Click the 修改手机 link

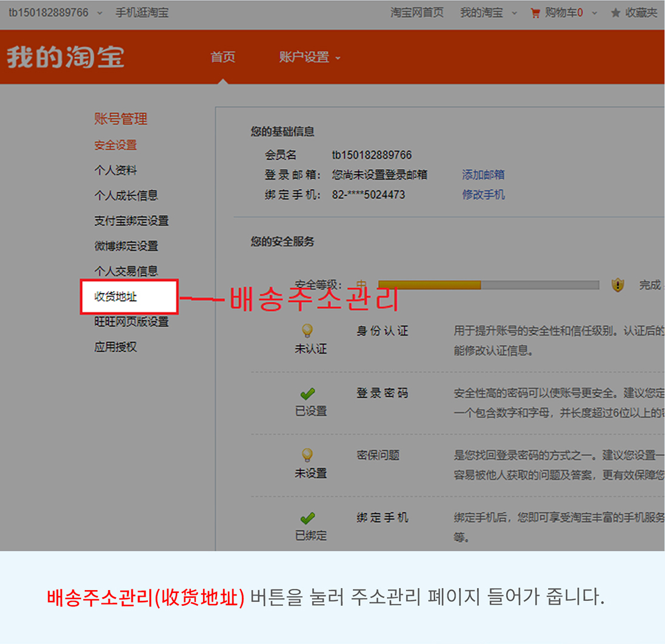coord(484,194)
